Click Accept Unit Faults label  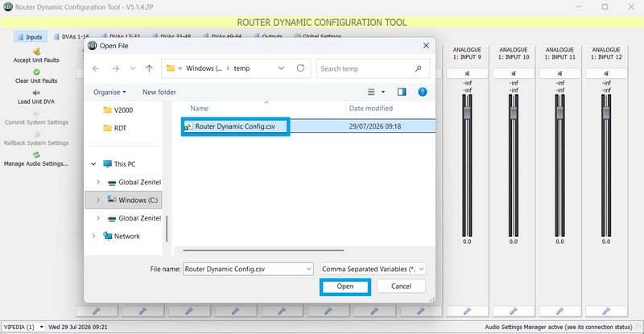pyautogui.click(x=36, y=60)
